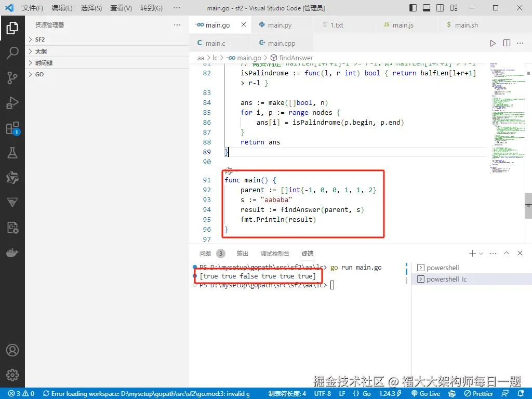Toggle secondary side bar layout icon

tap(440, 8)
